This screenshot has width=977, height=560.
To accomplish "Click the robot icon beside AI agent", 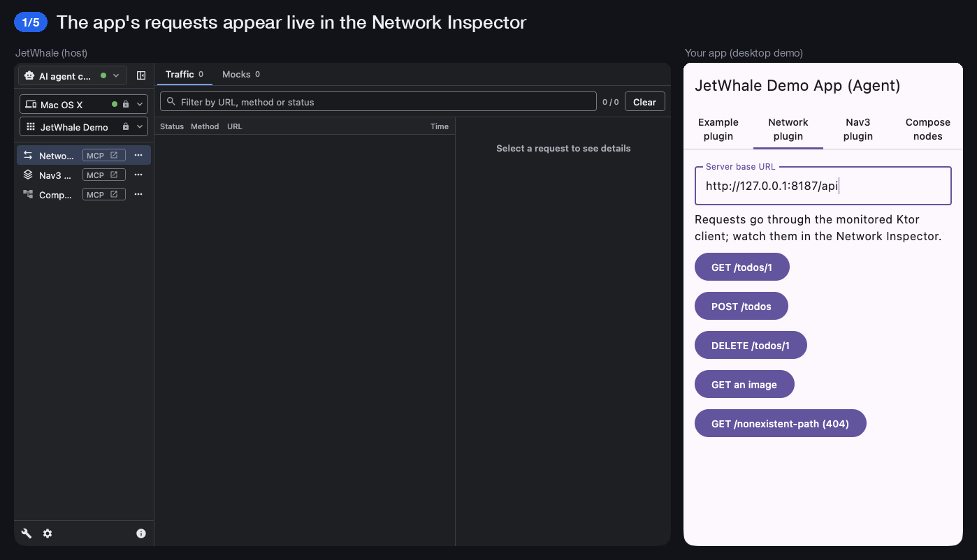I will [x=29, y=75].
